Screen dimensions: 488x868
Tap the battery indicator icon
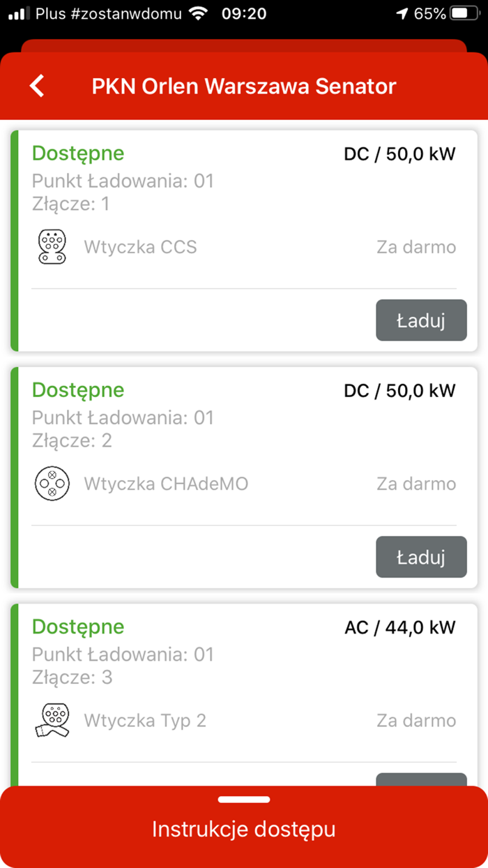coord(463,13)
